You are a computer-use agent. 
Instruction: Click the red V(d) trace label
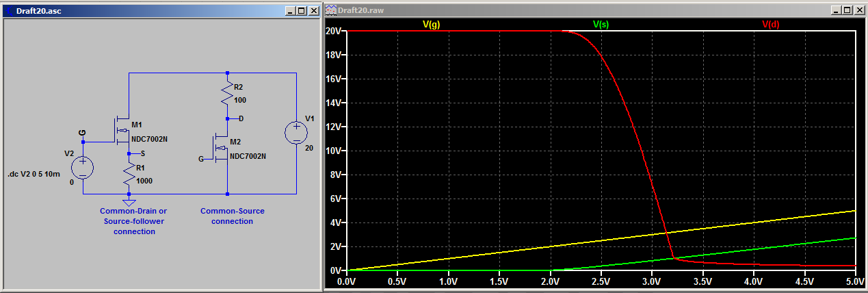770,24
